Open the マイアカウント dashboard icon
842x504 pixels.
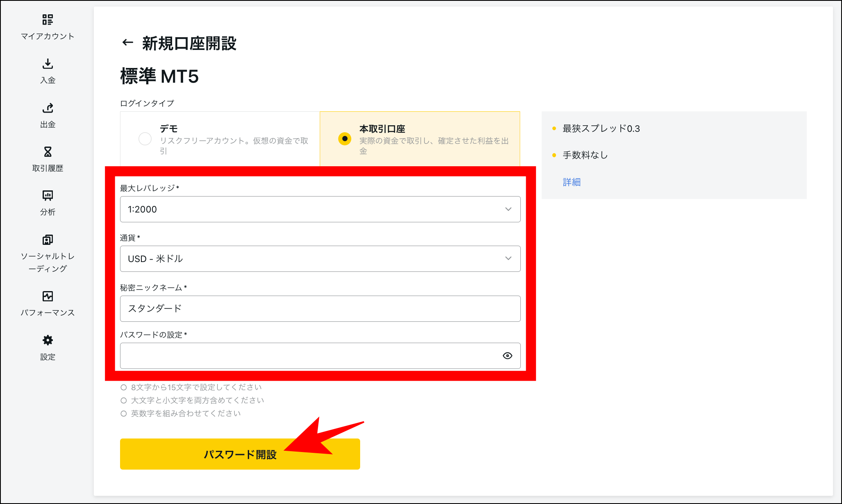coord(48,20)
